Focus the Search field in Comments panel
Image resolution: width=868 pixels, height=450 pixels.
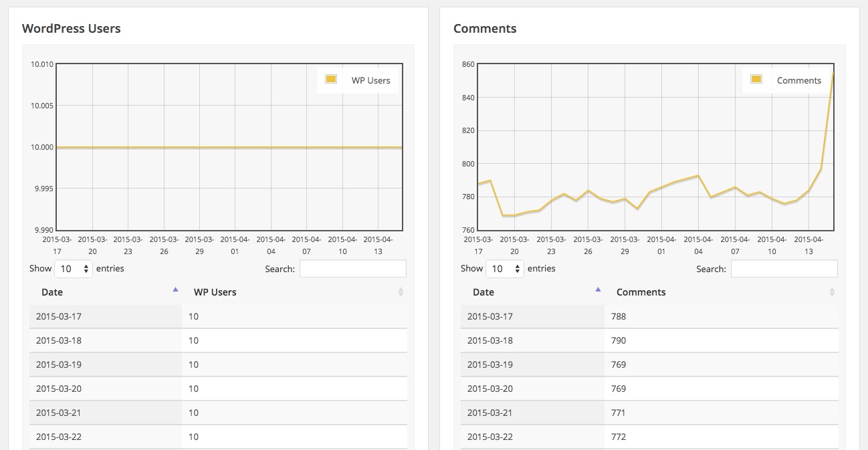[x=784, y=269]
